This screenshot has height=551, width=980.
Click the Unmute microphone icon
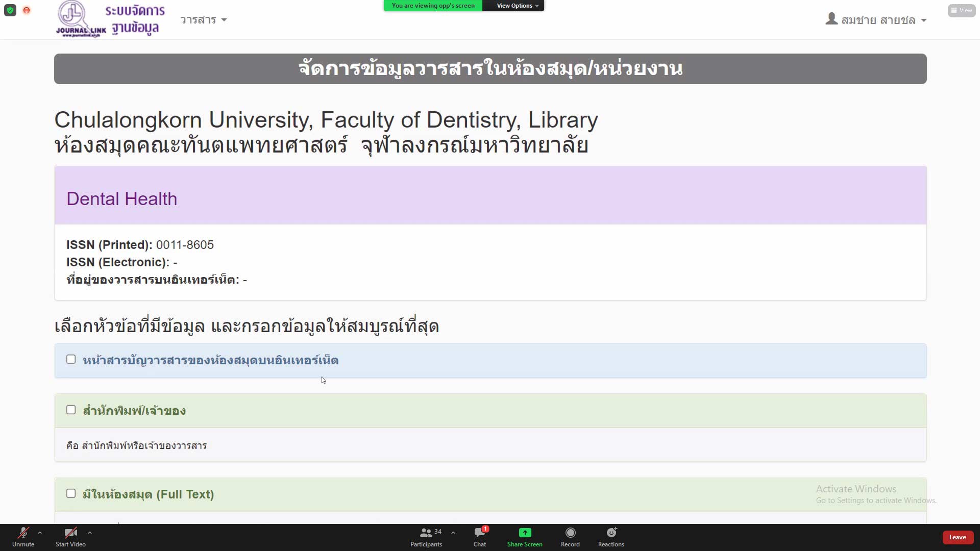(x=23, y=533)
